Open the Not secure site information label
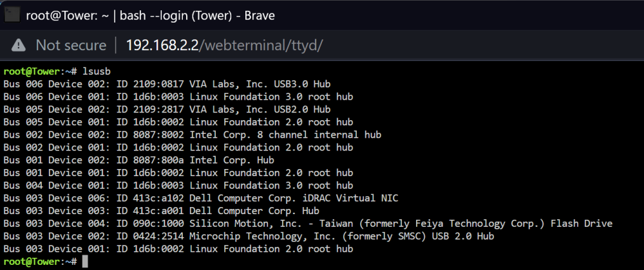The width and height of the screenshot is (644, 270). tap(71, 45)
